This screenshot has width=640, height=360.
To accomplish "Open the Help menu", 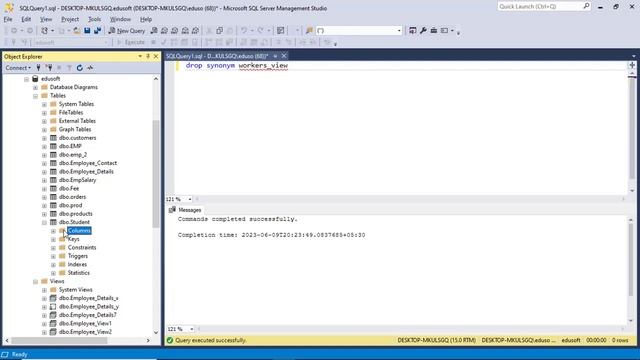I will tap(146, 19).
